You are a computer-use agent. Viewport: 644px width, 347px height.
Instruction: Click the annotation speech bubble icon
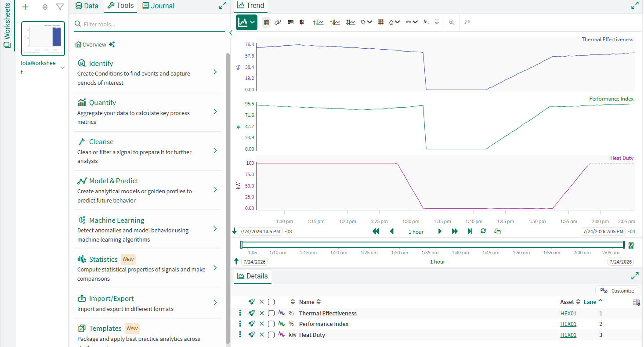point(467,22)
